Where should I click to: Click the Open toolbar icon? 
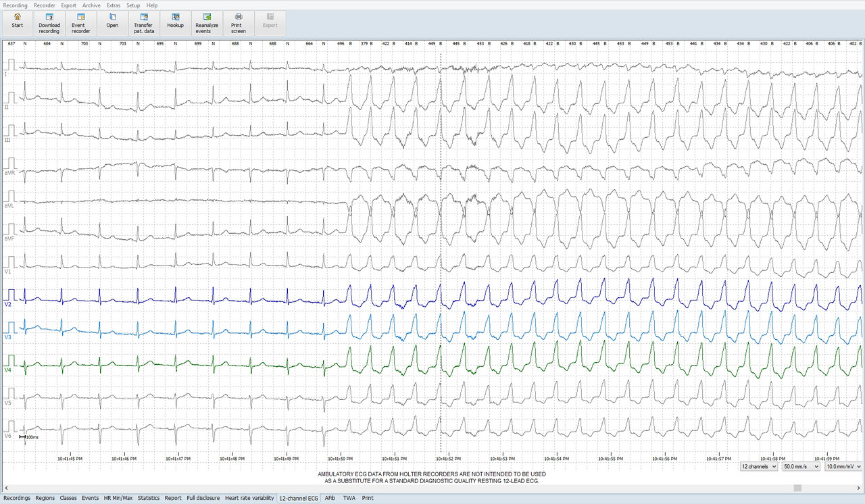(112, 22)
